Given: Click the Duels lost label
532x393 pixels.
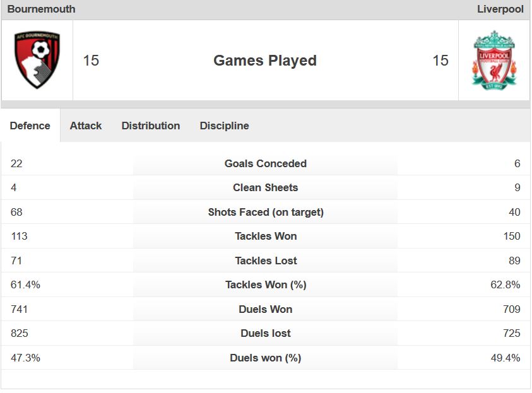Looking at the screenshot, I should tap(266, 333).
